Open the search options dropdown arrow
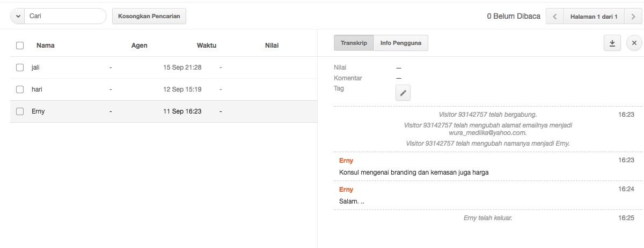Viewport: 644px width, 248px height. click(x=17, y=16)
